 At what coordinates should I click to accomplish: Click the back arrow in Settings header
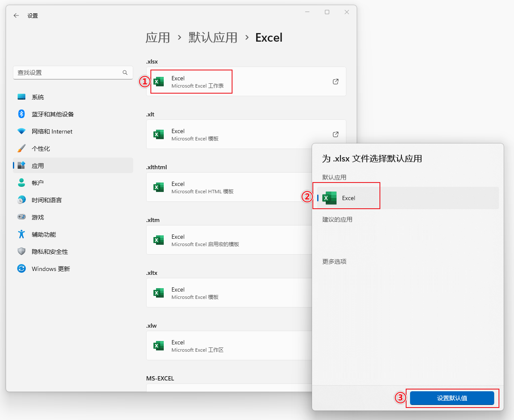(16, 15)
